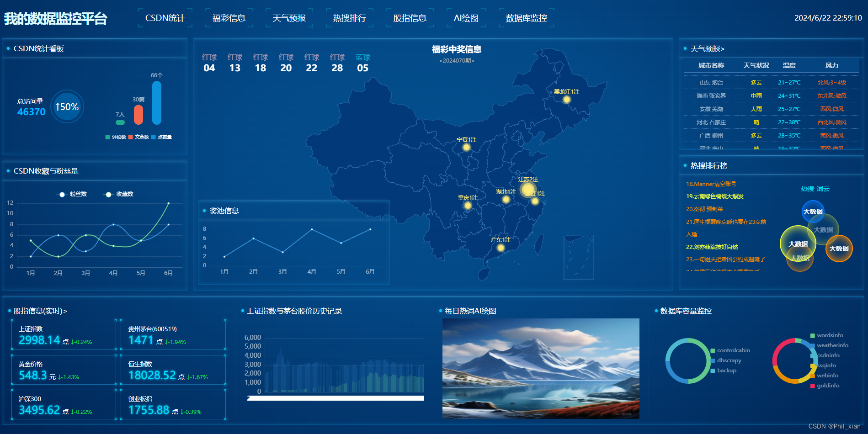Click the orange 大数据 word bubble
The image size is (868, 434).
[x=839, y=249]
